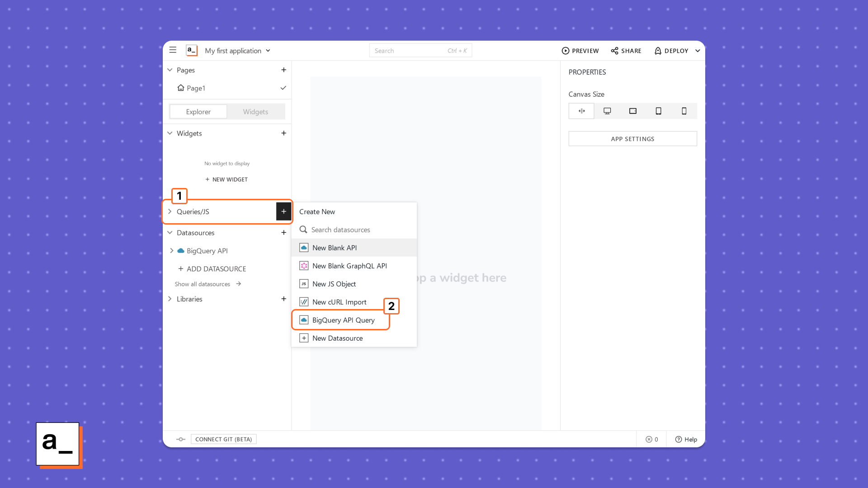Choose New cURL Import
This screenshot has width=868, height=488.
coord(354,302)
